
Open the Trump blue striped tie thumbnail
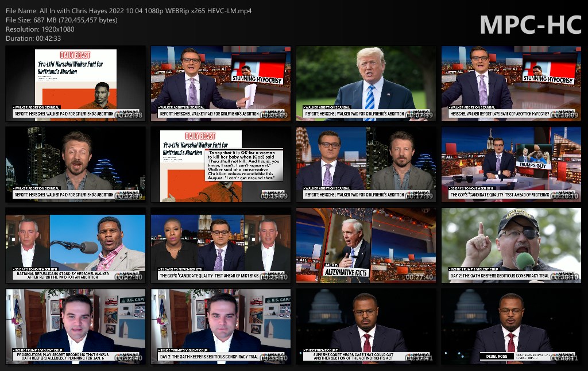point(366,83)
